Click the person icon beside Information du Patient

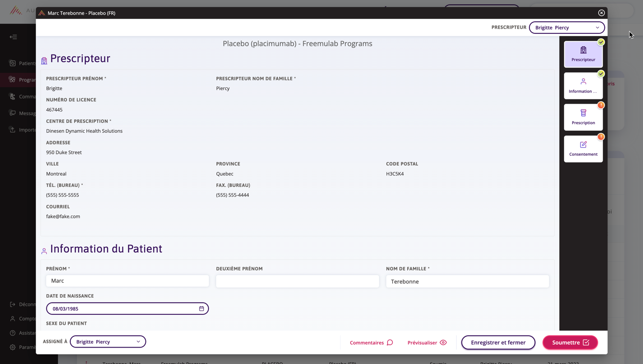click(44, 251)
